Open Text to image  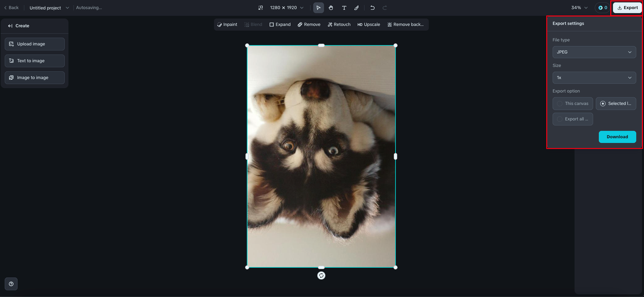pos(35,61)
